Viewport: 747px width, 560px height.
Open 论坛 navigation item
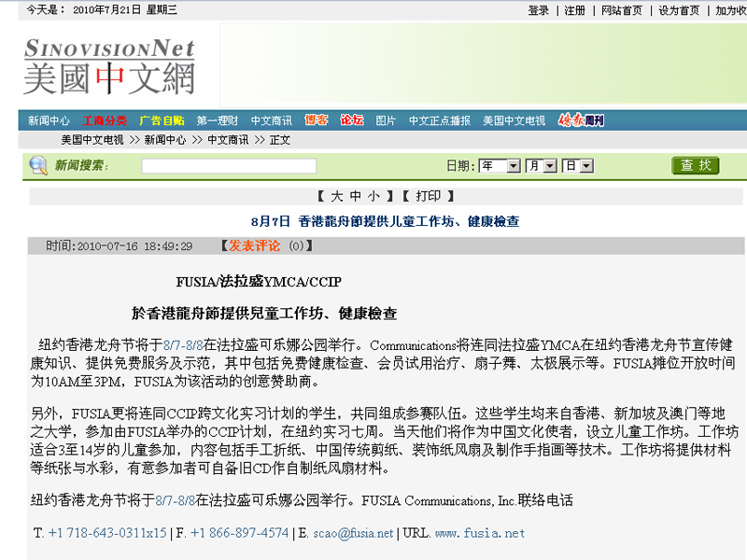352,120
